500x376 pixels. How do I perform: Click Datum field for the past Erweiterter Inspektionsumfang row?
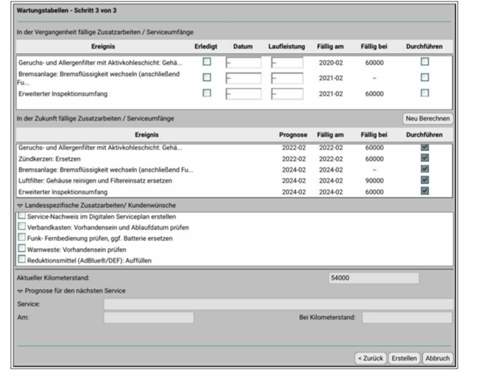pyautogui.click(x=244, y=94)
